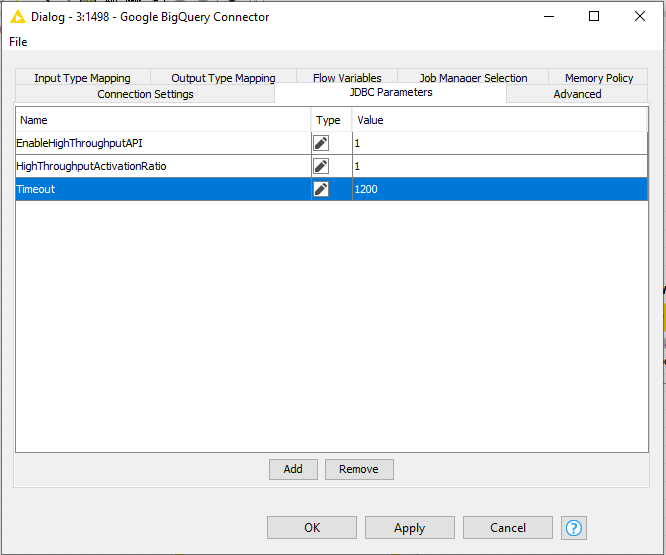Click value cell of EnableHighThroughputAPI row
666x555 pixels.
[x=500, y=143]
